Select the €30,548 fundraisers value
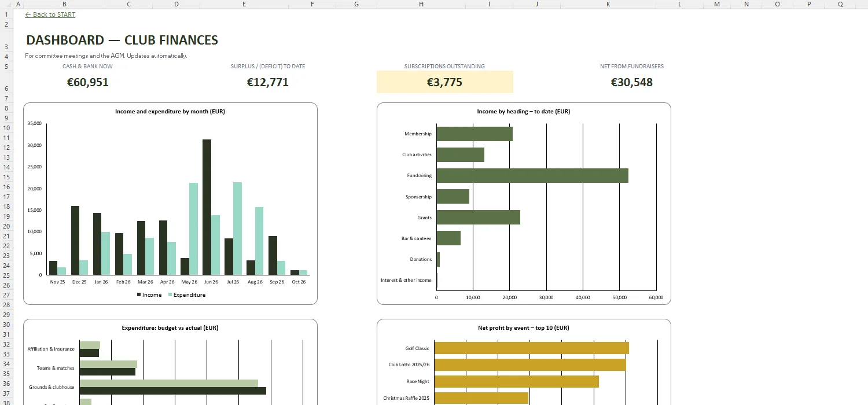The height and width of the screenshot is (405, 868). [632, 82]
